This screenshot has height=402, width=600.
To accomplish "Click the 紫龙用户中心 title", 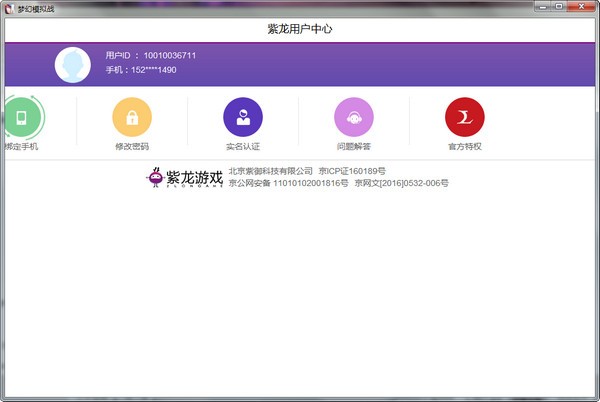I will [x=300, y=29].
